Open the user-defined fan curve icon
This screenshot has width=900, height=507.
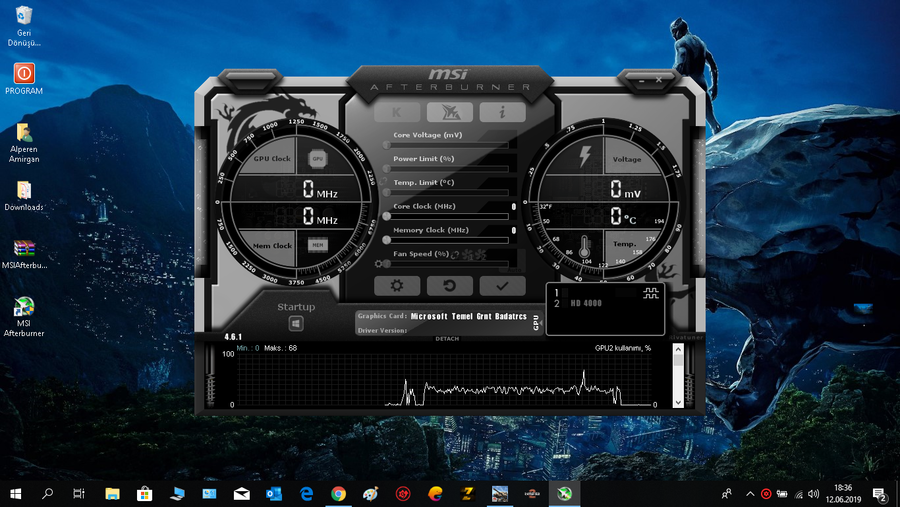pos(474,254)
